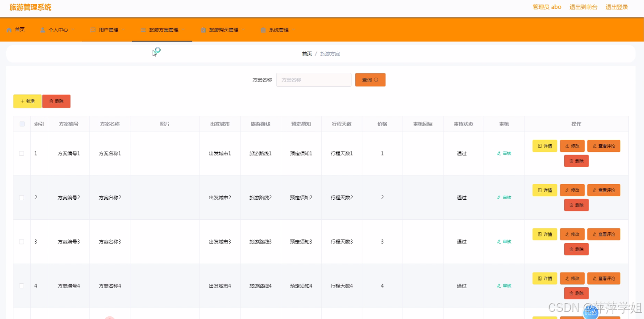Image resolution: width=644 pixels, height=319 pixels.
Task: Expand the 个人中心 dropdown arrow
Action: tap(73, 30)
